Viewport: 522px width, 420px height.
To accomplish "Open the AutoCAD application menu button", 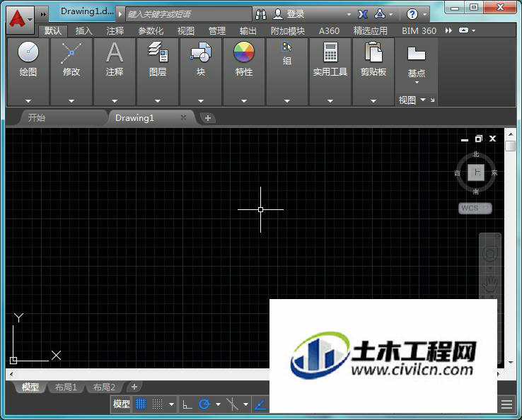I will pyautogui.click(x=20, y=19).
